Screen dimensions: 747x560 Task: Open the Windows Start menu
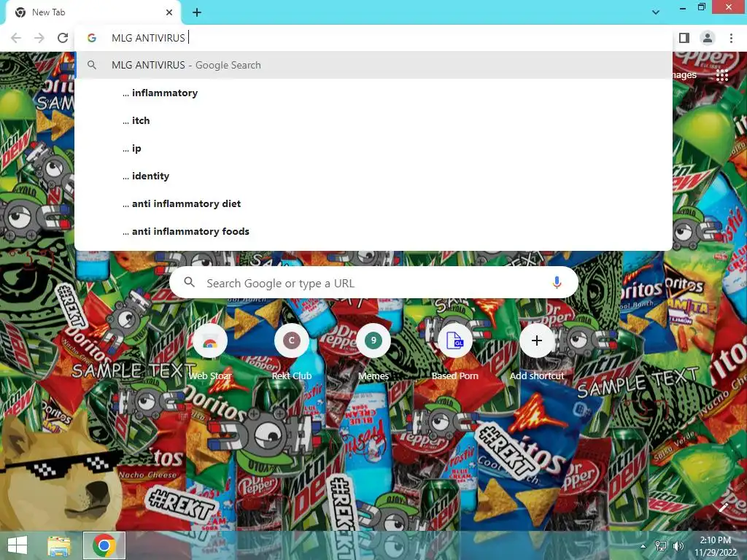18,545
